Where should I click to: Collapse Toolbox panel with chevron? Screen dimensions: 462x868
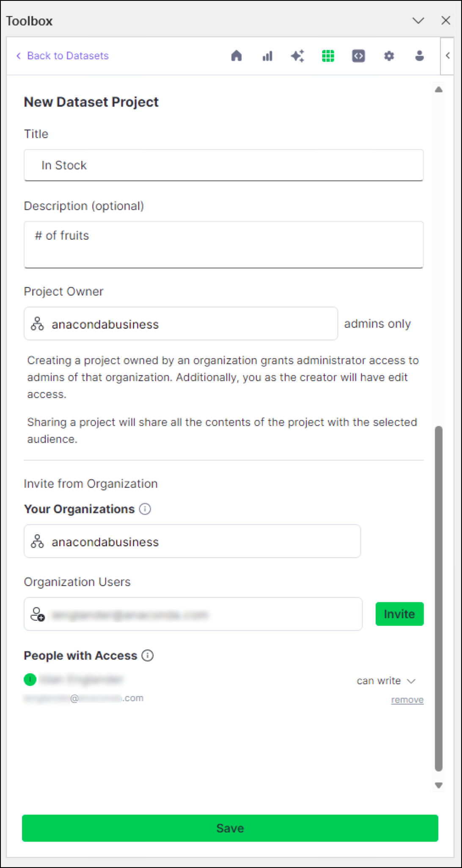pyautogui.click(x=418, y=21)
